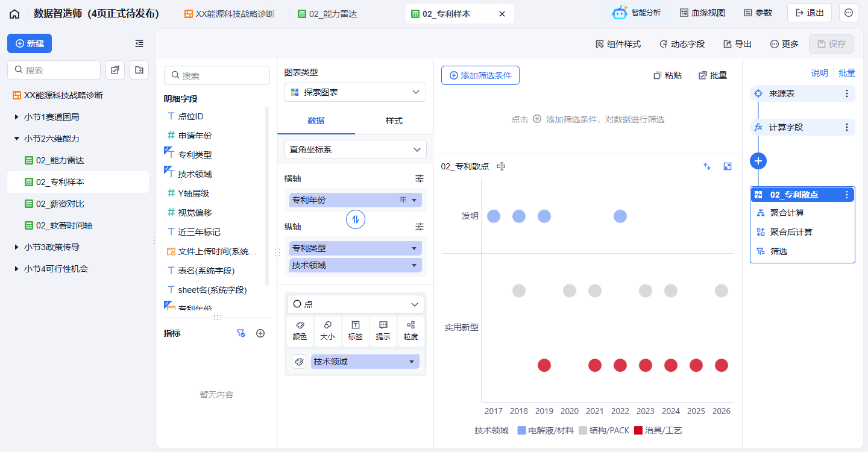The width and height of the screenshot is (868, 452).
Task: Open more options for 计算字段 step
Action: point(847,127)
